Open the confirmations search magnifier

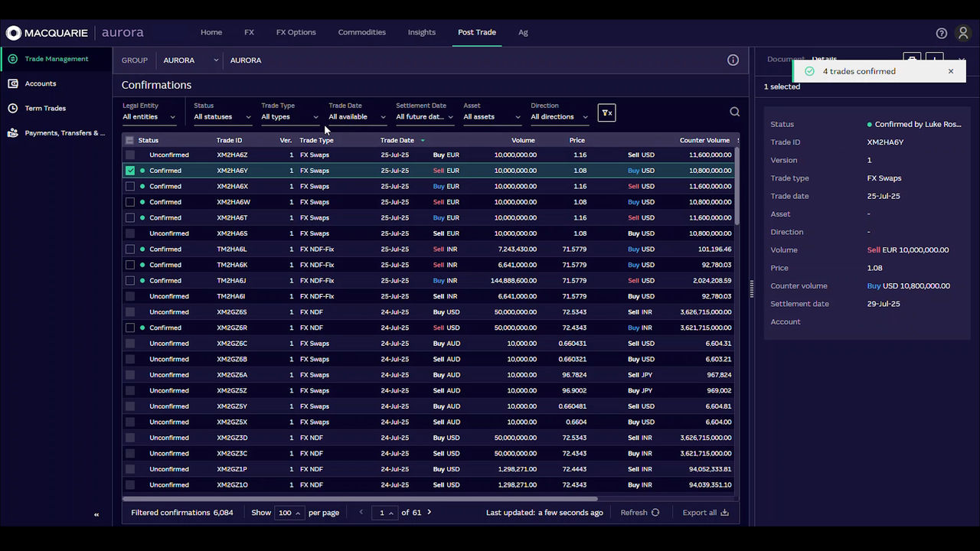[734, 112]
